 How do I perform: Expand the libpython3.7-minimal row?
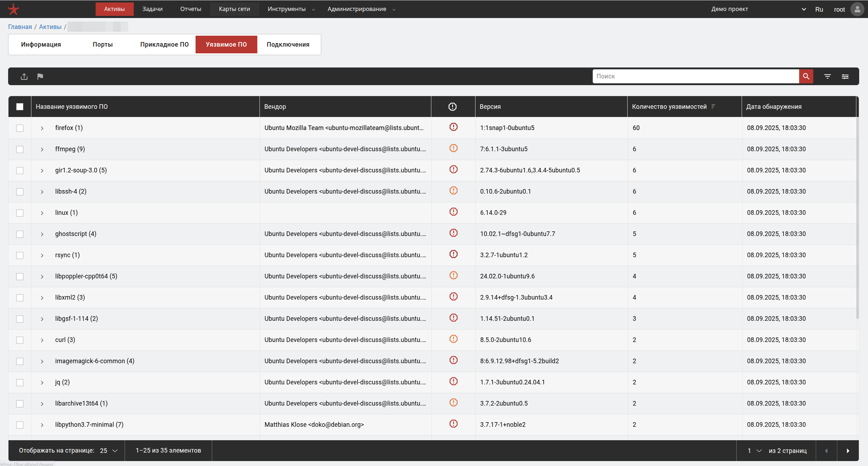42,425
